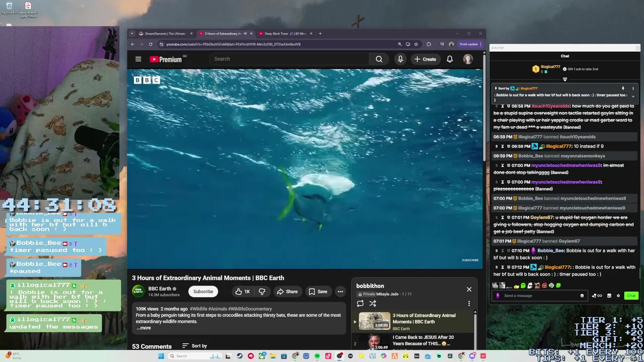Open the BBC Earth channel avatar
The height and width of the screenshot is (362, 644).
tap(138, 291)
